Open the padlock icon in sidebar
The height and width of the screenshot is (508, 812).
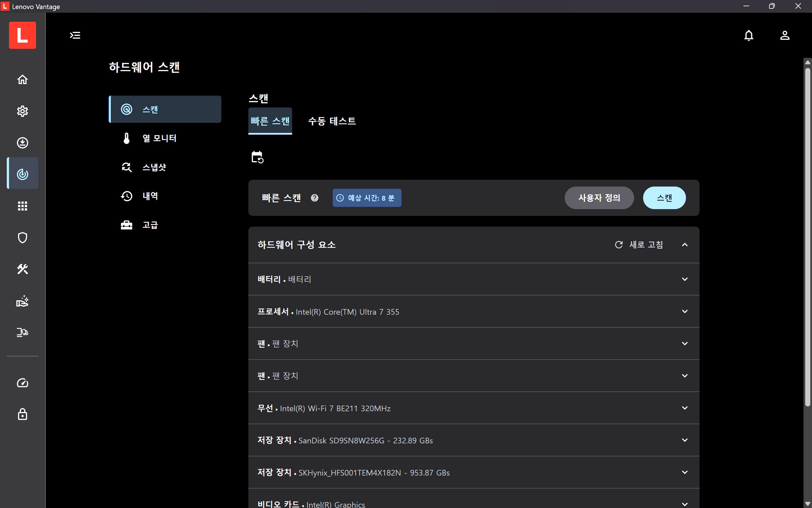(x=22, y=414)
